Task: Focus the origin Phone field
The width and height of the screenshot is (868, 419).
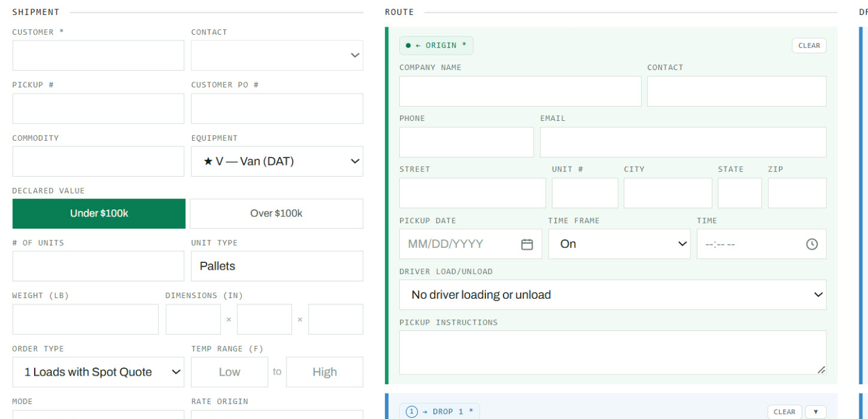Action: tap(466, 142)
